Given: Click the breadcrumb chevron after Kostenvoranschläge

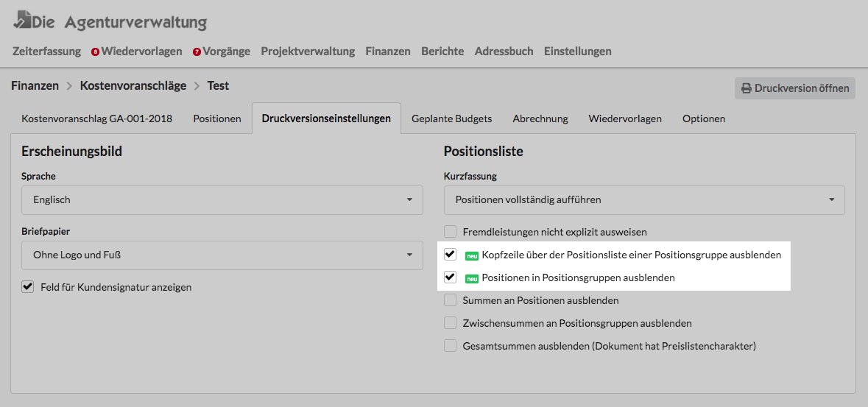Looking at the screenshot, I should point(197,86).
